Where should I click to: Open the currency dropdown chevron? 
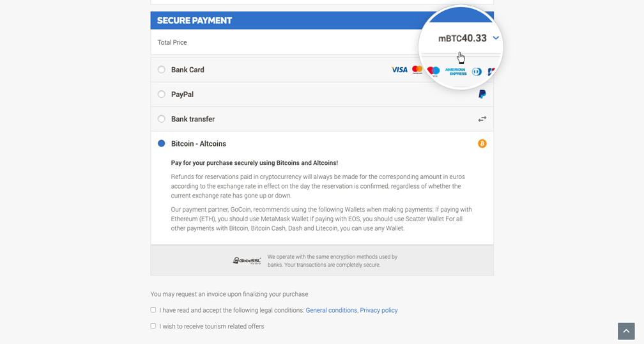tap(496, 38)
